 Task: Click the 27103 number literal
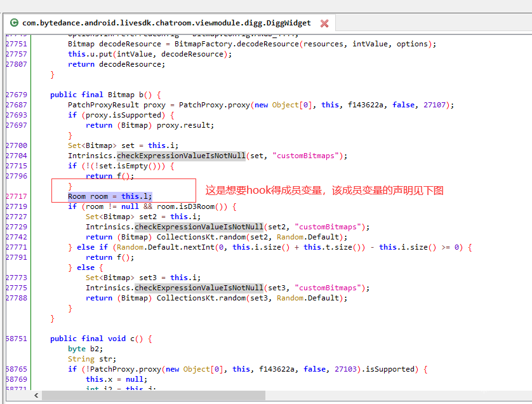pos(345,369)
